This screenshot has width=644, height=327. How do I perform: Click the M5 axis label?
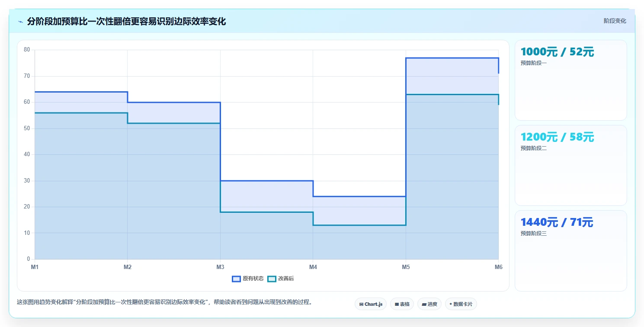[x=406, y=267]
